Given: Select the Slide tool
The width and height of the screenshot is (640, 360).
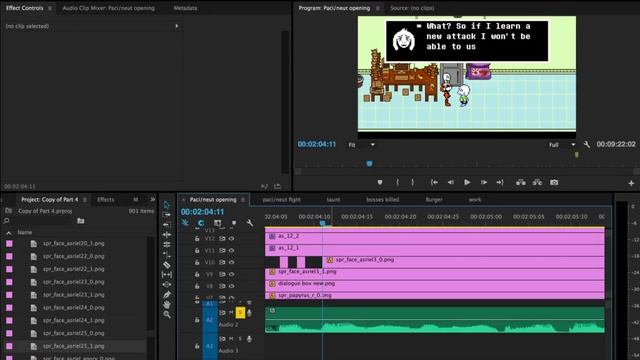Looking at the screenshot, I should pos(167,284).
